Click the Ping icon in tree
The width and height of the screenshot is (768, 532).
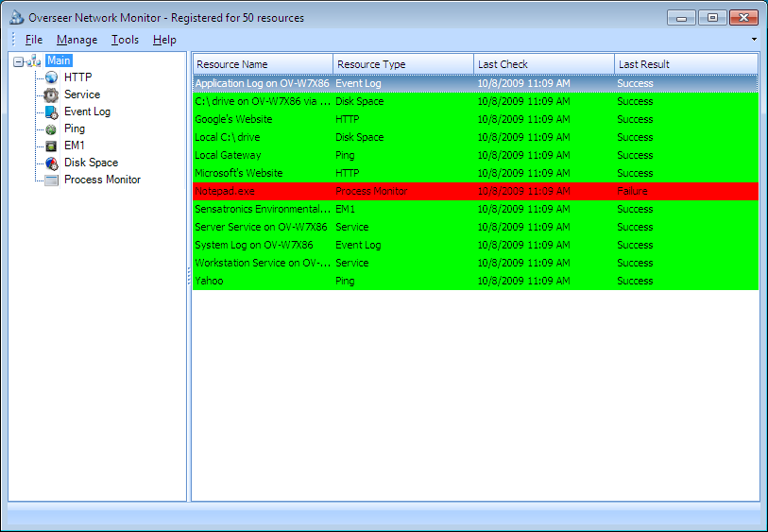click(x=51, y=129)
